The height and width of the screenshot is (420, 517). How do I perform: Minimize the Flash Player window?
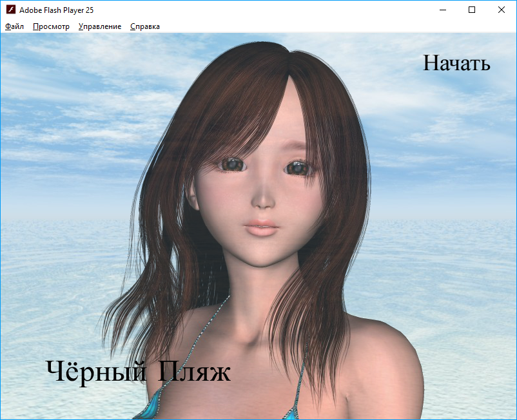click(442, 10)
